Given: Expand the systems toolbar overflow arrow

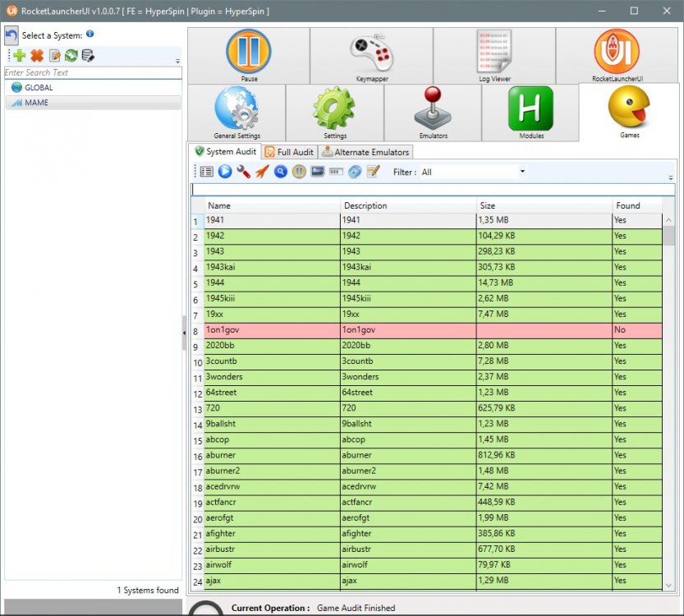Looking at the screenshot, I should 178,61.
